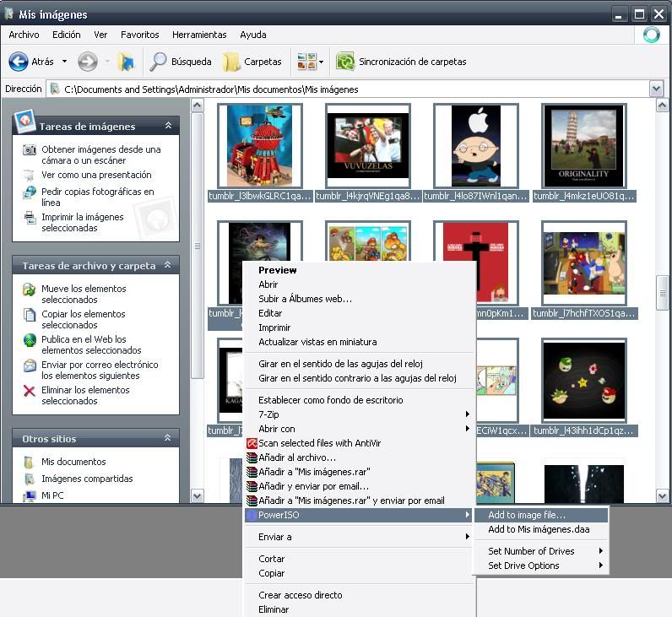Click the Imprimir las imágenes printer icon
This screenshot has width=672, height=617.
coord(30,218)
